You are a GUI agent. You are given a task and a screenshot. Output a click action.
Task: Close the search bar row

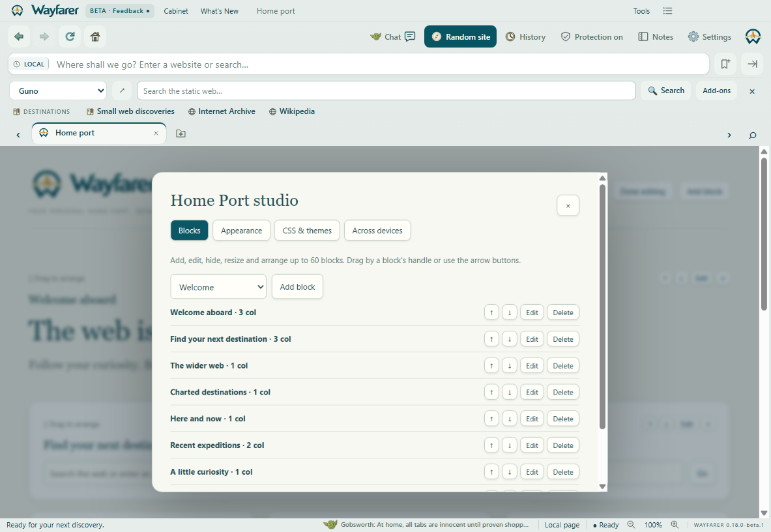[x=752, y=91]
